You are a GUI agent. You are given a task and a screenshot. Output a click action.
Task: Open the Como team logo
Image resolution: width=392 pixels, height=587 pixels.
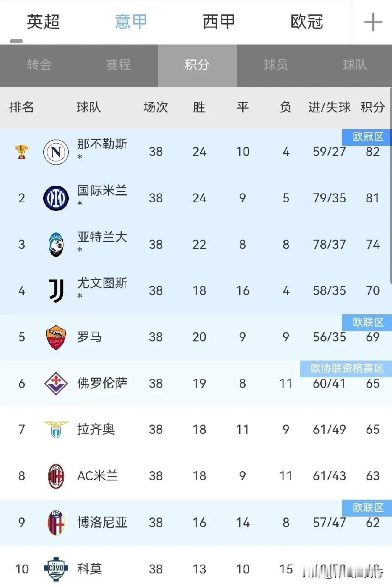click(56, 568)
